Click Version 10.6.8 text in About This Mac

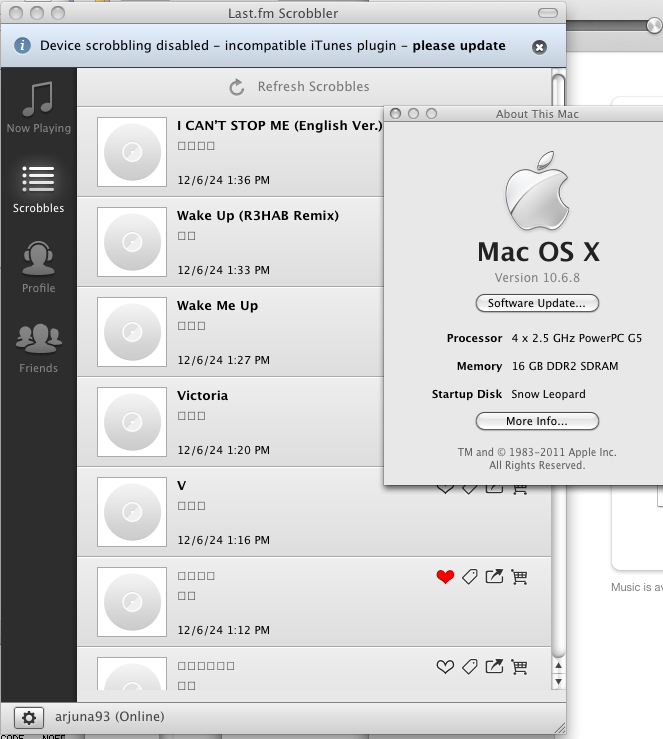coord(537,278)
